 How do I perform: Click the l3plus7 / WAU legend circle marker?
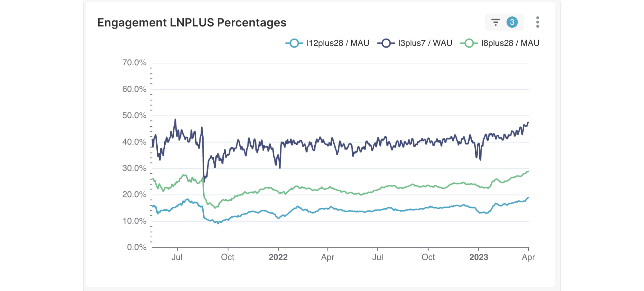click(x=386, y=43)
